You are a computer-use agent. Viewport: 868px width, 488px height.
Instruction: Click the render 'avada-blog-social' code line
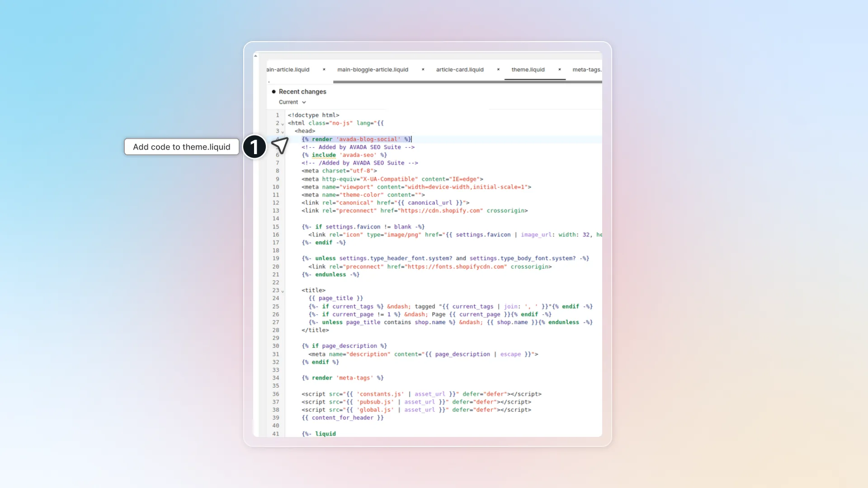pos(357,139)
